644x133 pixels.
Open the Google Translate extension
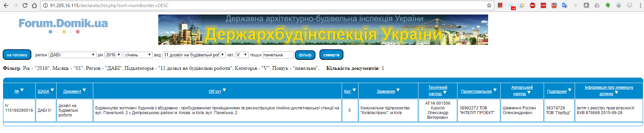coord(565,5)
